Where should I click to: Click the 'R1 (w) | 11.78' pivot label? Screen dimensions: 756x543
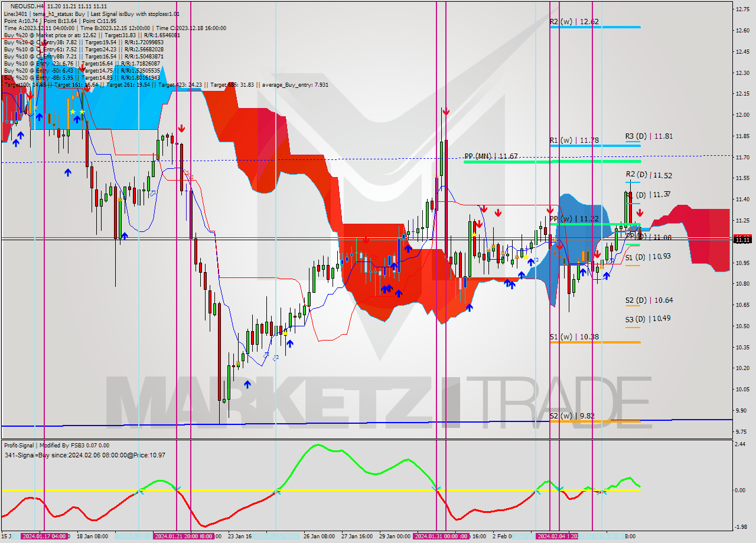[574, 140]
